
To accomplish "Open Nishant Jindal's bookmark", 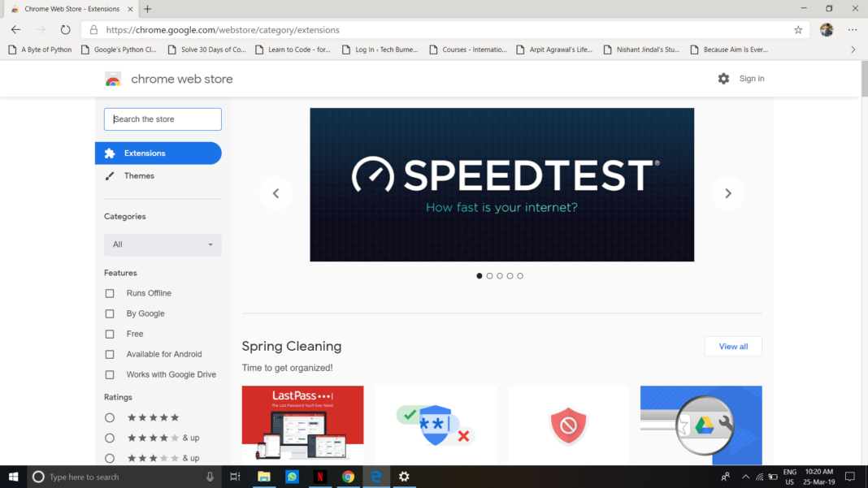I will pos(641,50).
